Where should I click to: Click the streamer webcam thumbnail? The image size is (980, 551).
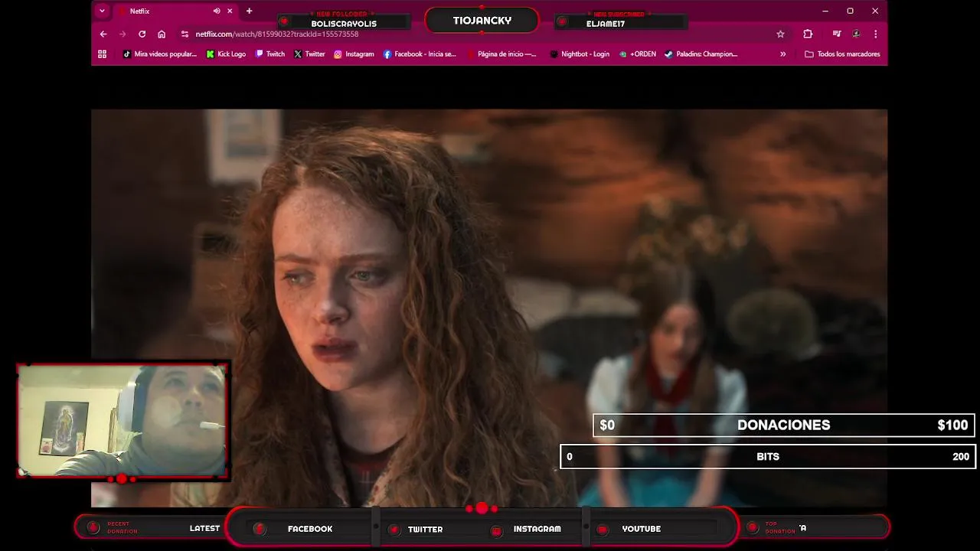click(122, 421)
